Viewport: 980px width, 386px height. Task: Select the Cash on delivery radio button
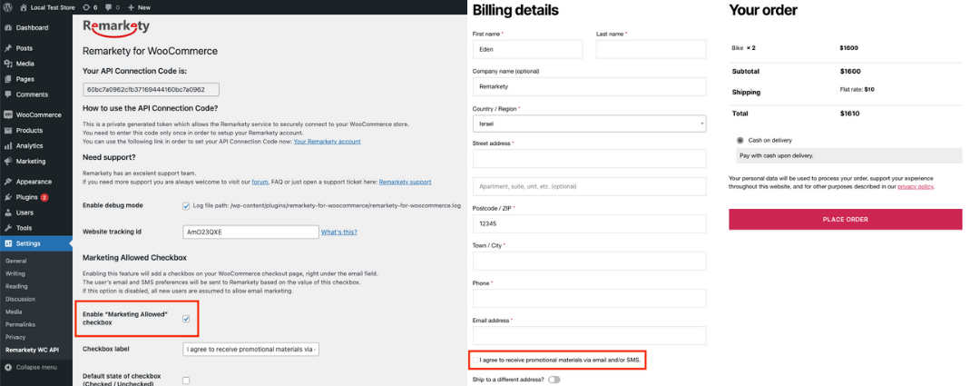740,140
